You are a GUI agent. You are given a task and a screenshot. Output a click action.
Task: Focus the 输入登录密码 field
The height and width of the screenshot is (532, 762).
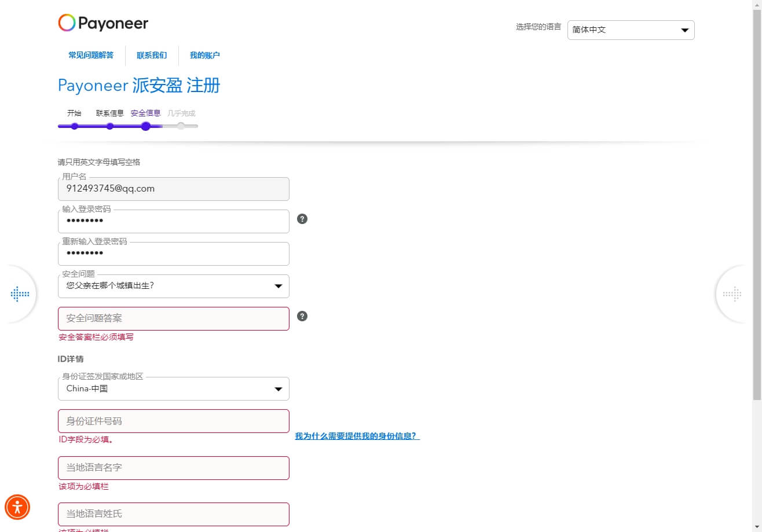[174, 221]
